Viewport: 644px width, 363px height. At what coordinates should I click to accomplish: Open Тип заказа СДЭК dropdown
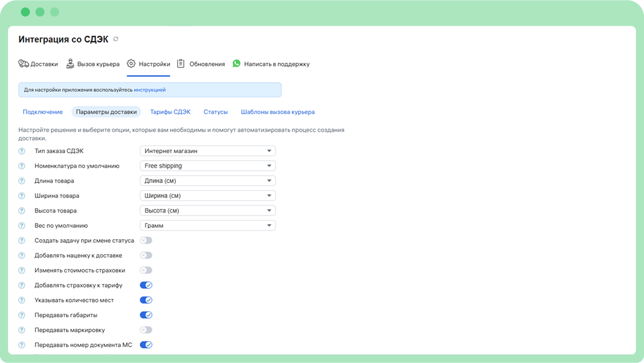(x=208, y=151)
